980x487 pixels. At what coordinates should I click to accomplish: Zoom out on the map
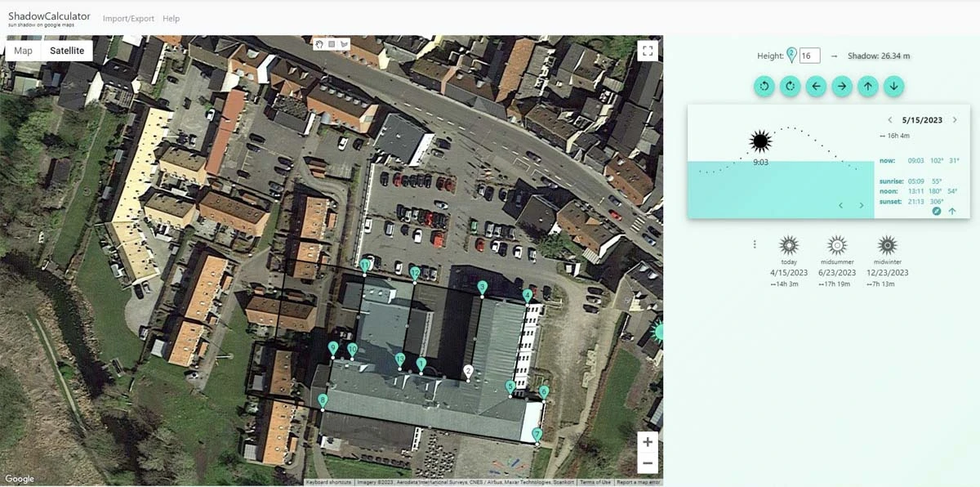click(648, 463)
